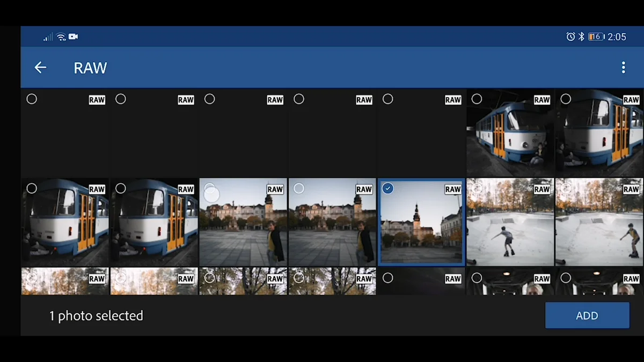Open the second middle-row tram thumbnail
This screenshot has height=362, width=644.
pyautogui.click(x=154, y=222)
